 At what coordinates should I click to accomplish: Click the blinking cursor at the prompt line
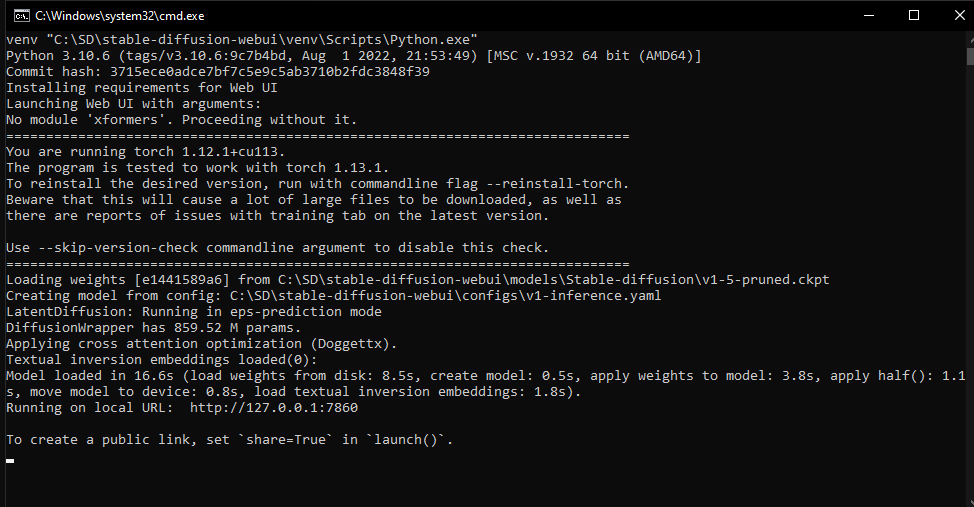pos(10,460)
